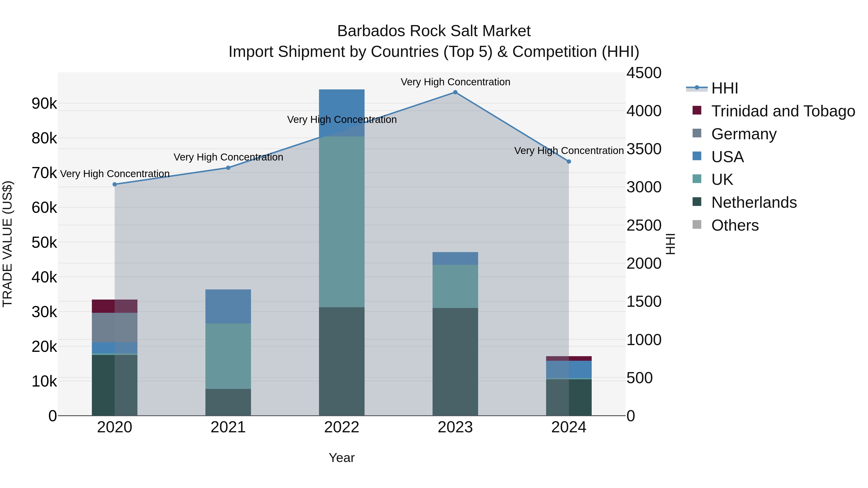The width and height of the screenshot is (868, 488).
Task: Click the vertical 'HHI' right axis title
Action: (671, 244)
